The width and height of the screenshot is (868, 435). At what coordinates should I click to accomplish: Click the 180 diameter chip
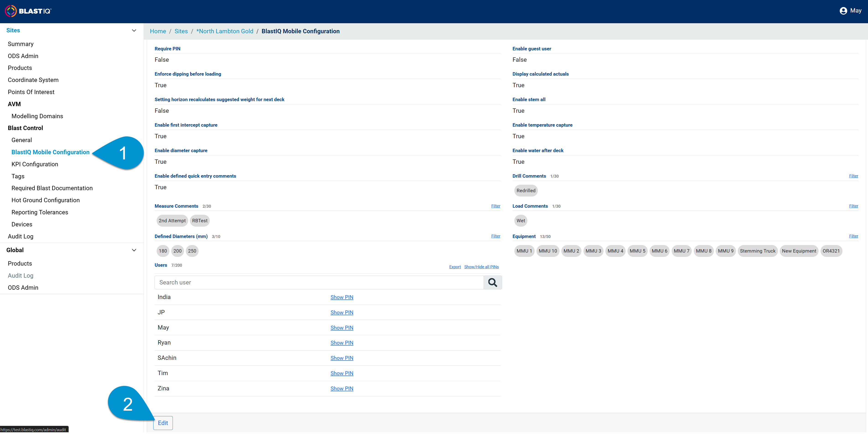[163, 251]
